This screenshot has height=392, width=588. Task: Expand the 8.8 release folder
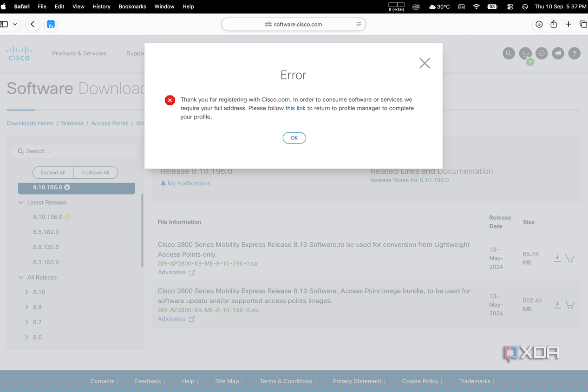click(x=26, y=307)
